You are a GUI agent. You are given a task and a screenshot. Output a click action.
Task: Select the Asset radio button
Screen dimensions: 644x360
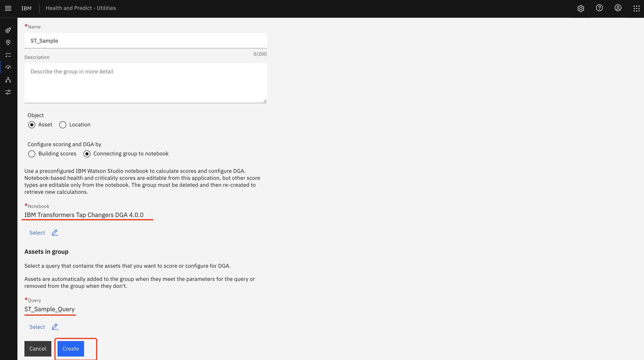(32, 125)
